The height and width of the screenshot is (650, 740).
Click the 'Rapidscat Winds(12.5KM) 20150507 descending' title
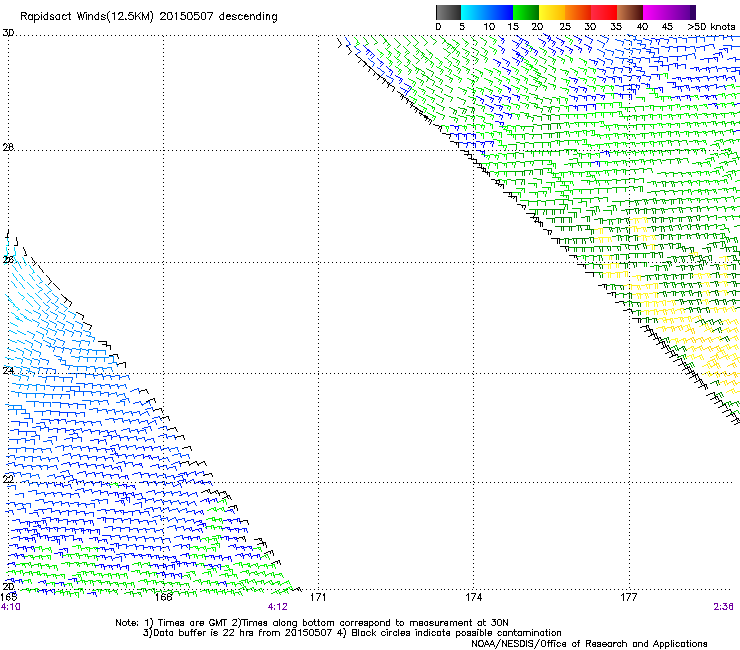click(149, 17)
